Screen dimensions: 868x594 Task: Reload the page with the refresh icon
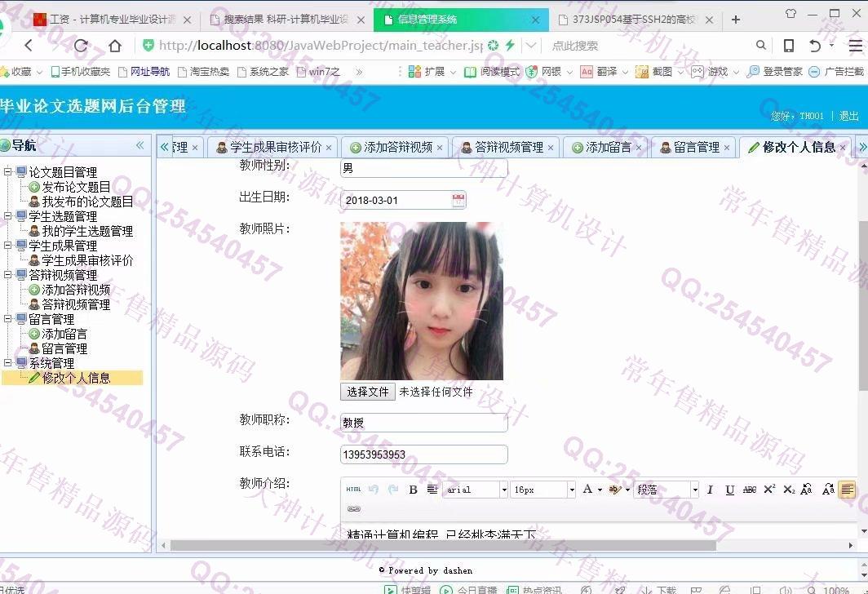[81, 46]
